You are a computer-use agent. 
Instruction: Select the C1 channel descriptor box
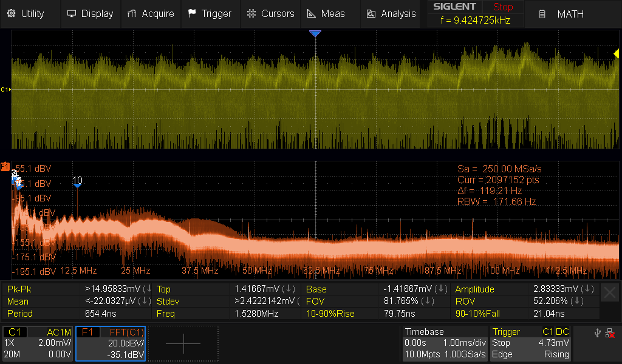(38, 343)
